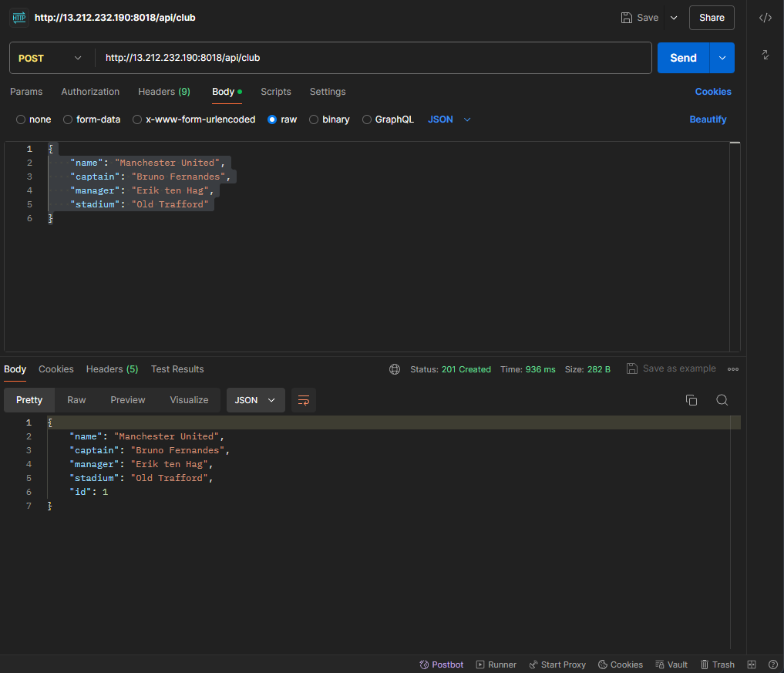The width and height of the screenshot is (784, 673).
Task: Click Save as example text
Action: (x=679, y=368)
